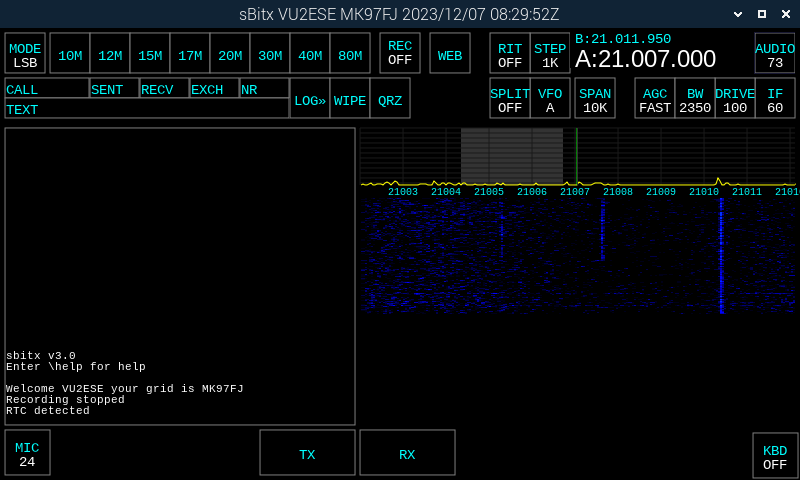Tune to the signal peak at 21010
This screenshot has width=800, height=480.
pos(718,181)
